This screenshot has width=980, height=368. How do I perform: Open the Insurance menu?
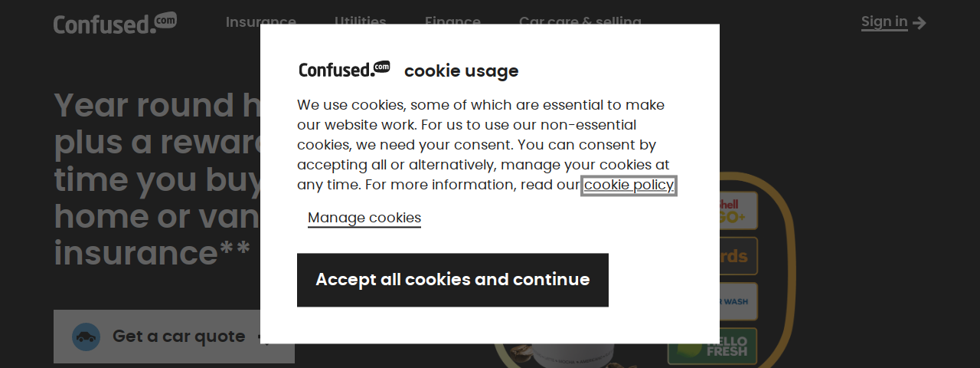point(261,22)
